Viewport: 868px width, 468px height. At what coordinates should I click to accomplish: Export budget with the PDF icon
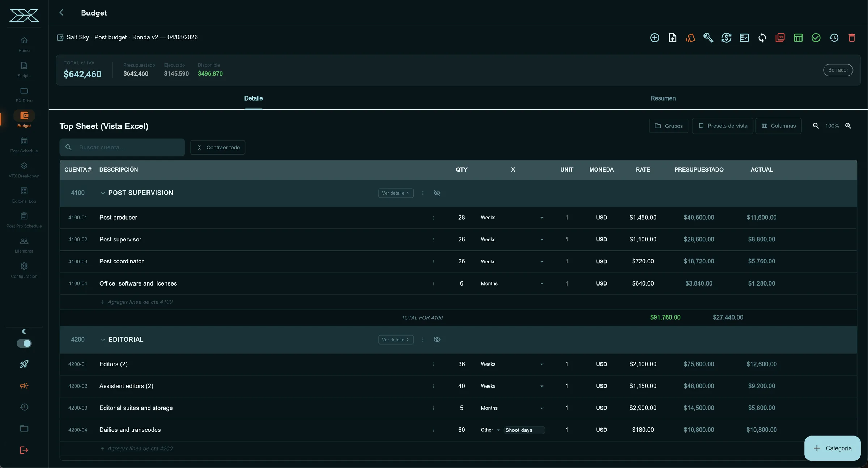point(780,38)
